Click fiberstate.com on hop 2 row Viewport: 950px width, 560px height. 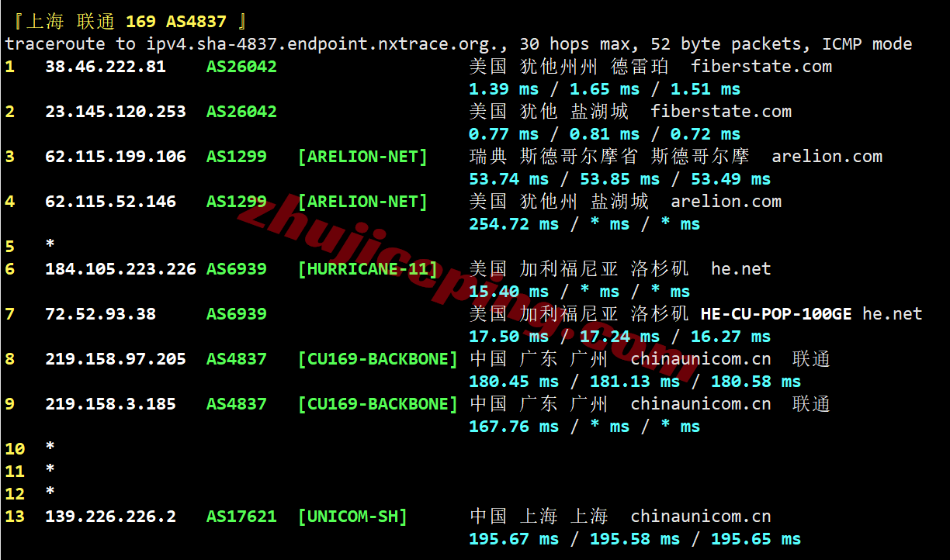[721, 112]
